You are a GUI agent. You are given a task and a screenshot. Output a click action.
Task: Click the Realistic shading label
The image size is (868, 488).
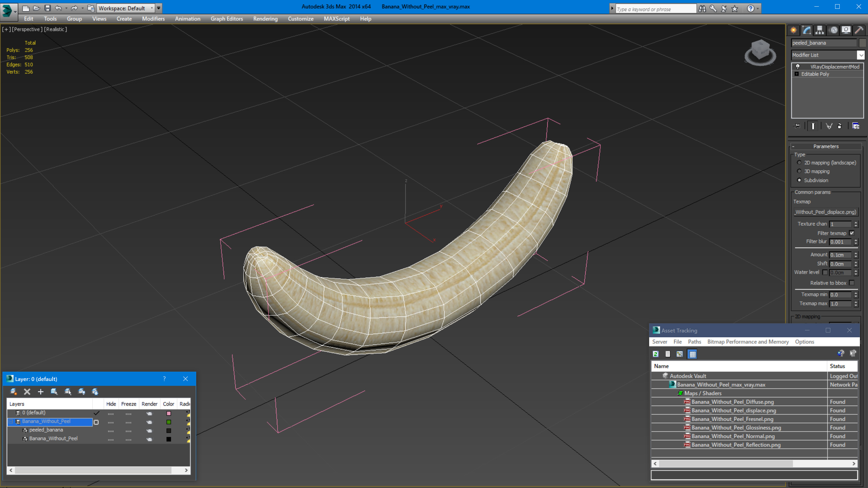55,29
